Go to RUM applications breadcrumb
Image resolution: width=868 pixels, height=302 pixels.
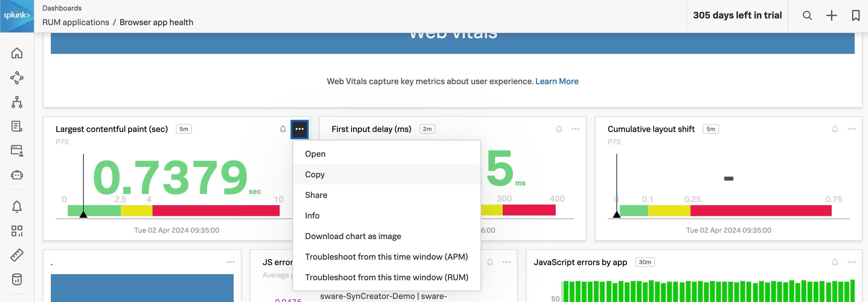(x=76, y=22)
